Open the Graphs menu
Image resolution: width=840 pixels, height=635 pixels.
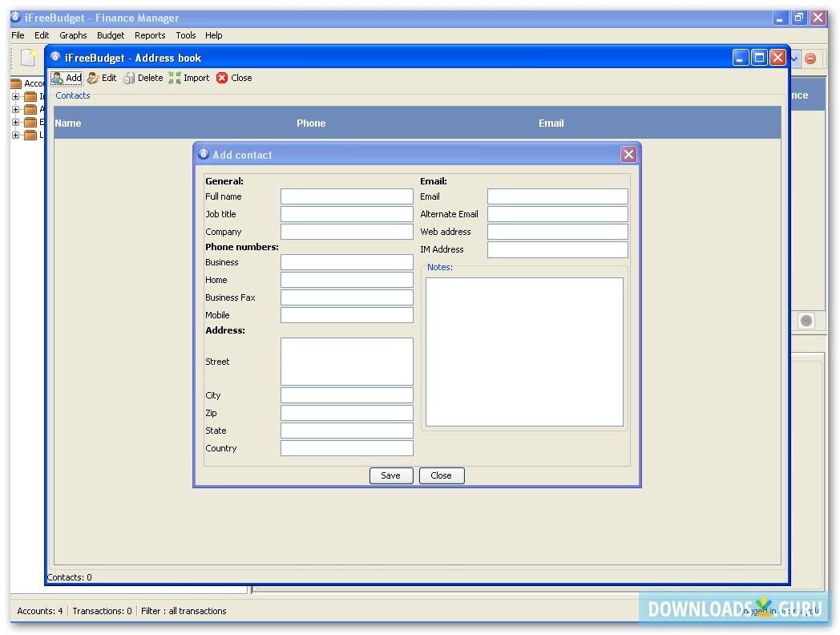[x=73, y=35]
